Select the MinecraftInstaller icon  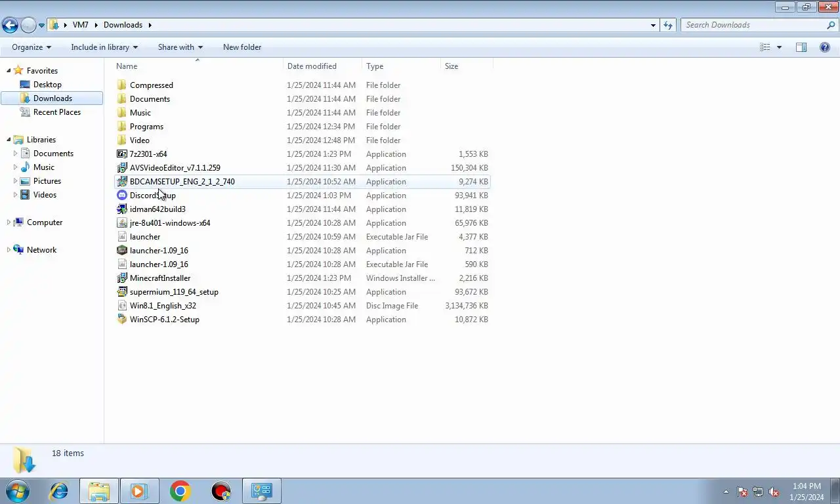click(121, 278)
